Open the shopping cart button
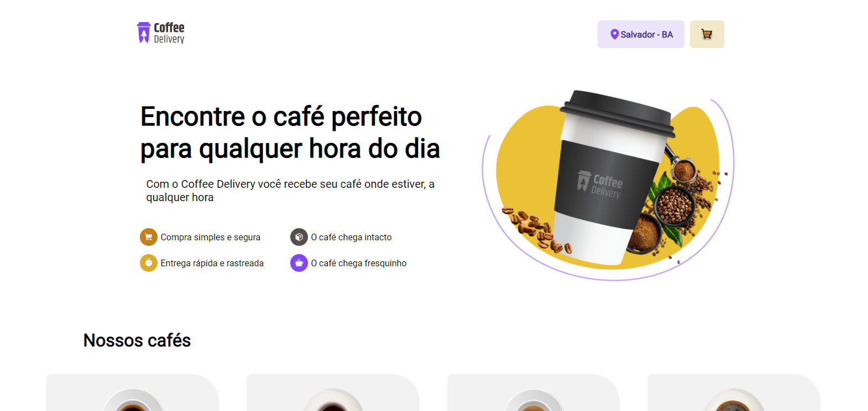The width and height of the screenshot is (868, 411). pyautogui.click(x=707, y=34)
